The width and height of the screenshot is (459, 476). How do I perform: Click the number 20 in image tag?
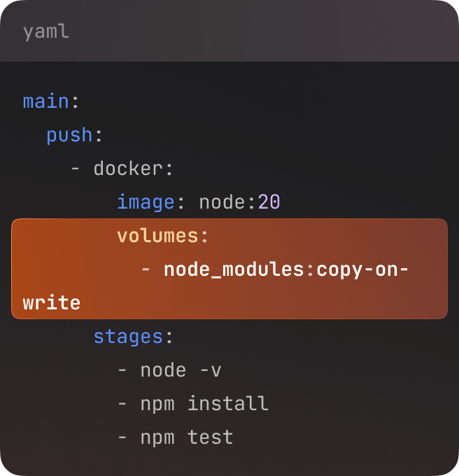pyautogui.click(x=269, y=202)
